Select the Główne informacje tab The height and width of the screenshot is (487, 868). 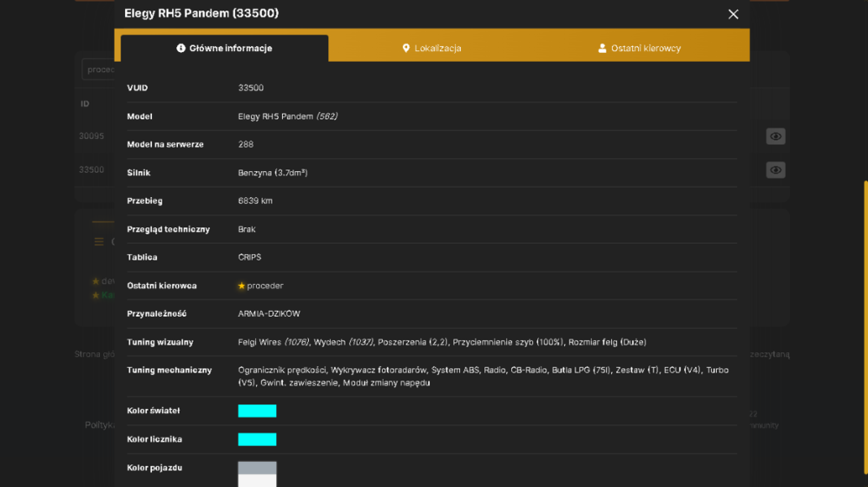click(224, 48)
